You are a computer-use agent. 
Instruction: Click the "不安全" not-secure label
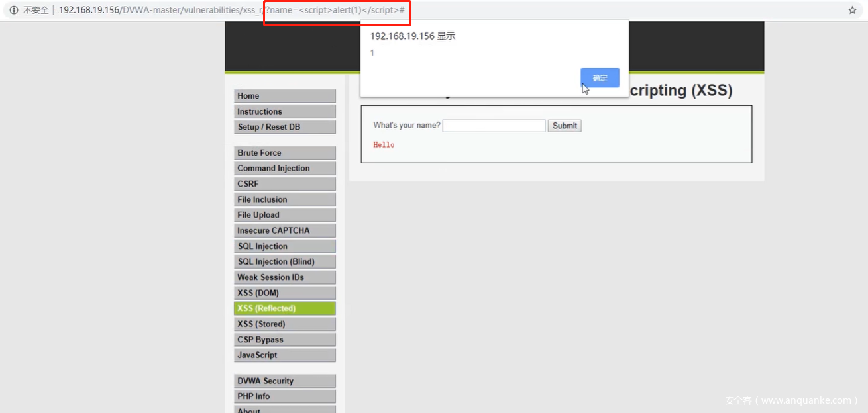pos(36,10)
